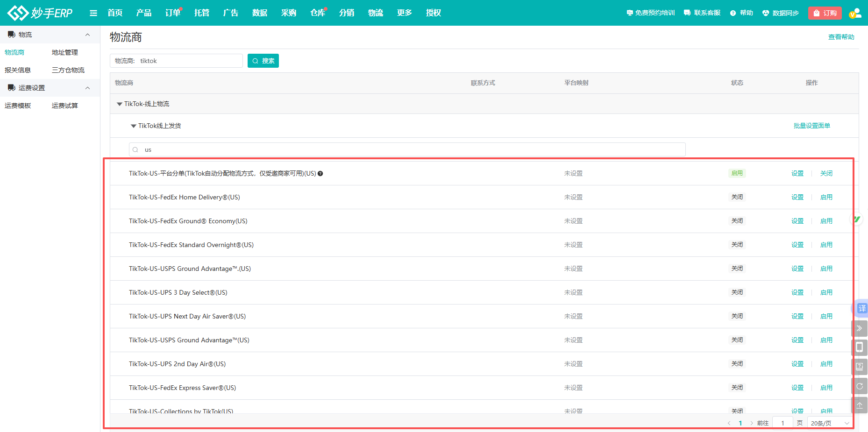Click the 批量设置面单 link
868x432 pixels.
pos(811,126)
